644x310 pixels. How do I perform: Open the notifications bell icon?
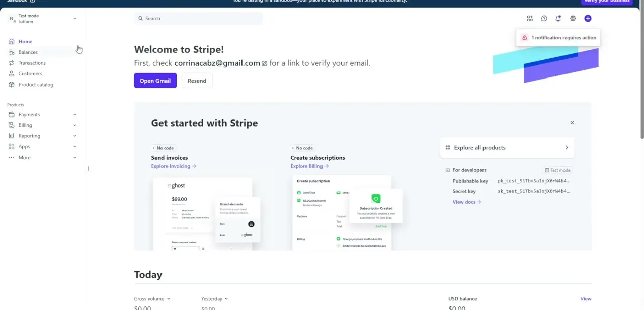point(558,18)
